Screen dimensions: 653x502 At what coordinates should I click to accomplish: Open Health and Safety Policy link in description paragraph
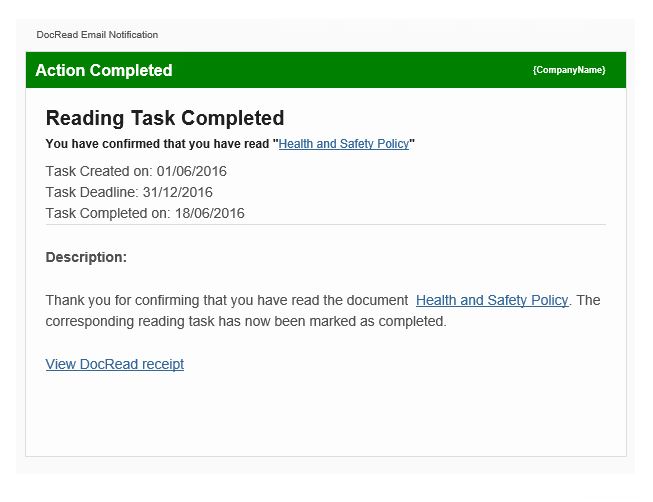(x=492, y=300)
